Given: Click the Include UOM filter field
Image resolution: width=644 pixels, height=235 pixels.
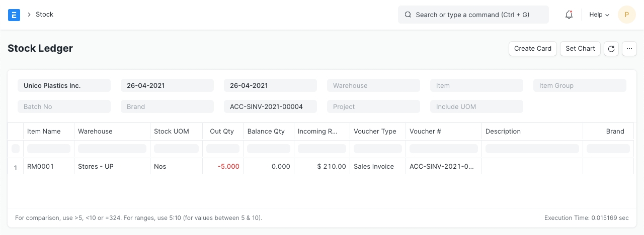Looking at the screenshot, I should [x=476, y=106].
